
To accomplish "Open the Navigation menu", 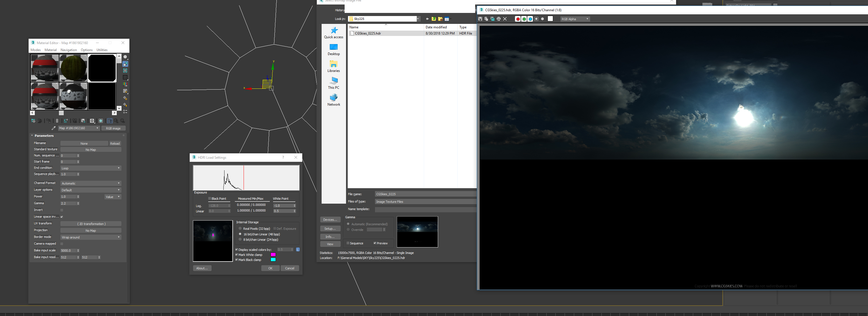I will 69,50.
